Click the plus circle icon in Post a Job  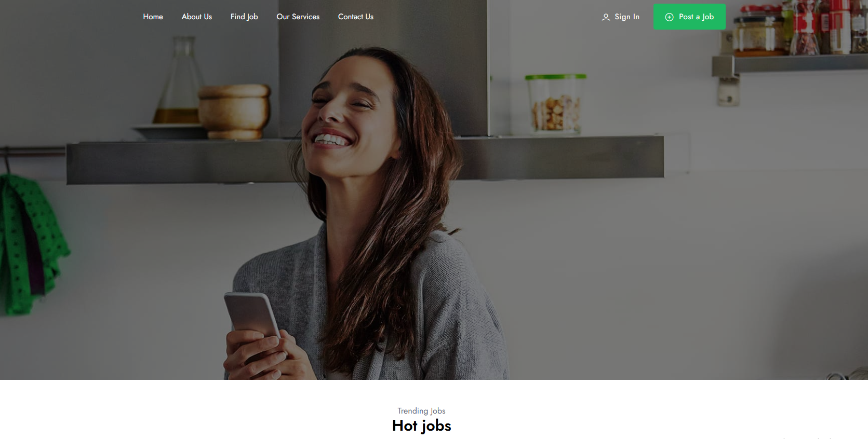pyautogui.click(x=670, y=17)
